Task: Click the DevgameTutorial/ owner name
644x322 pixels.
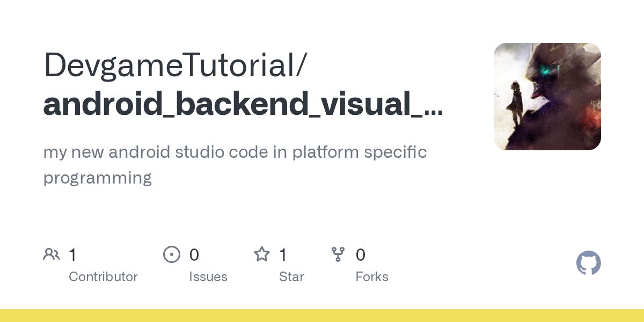Action: pyautogui.click(x=175, y=65)
